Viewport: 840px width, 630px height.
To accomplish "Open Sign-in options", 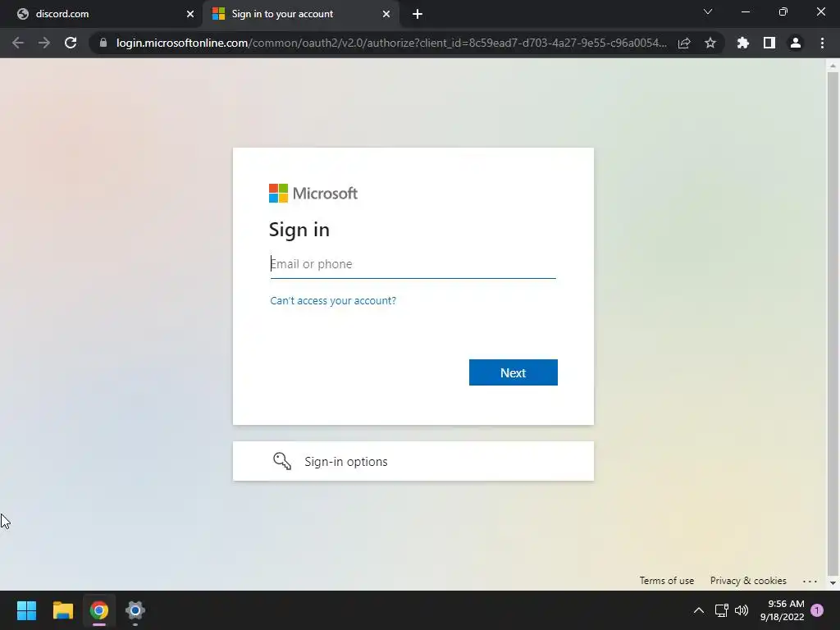I will click(x=413, y=461).
